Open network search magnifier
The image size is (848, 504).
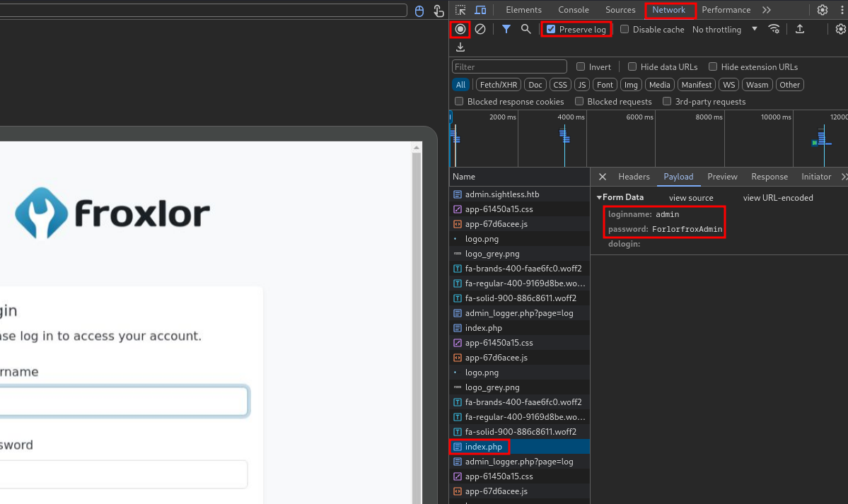[525, 29]
